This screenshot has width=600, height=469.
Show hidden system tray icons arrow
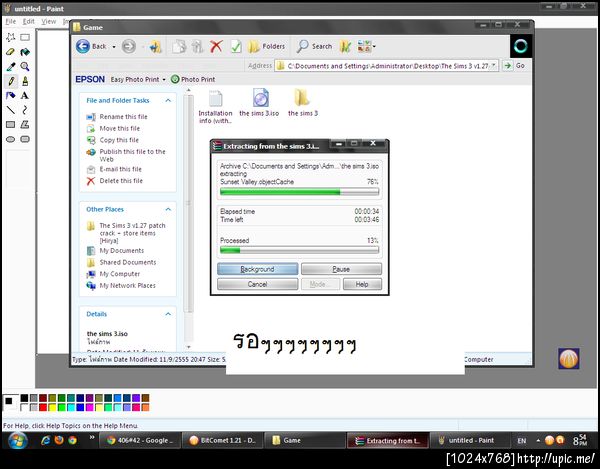[x=538, y=440]
